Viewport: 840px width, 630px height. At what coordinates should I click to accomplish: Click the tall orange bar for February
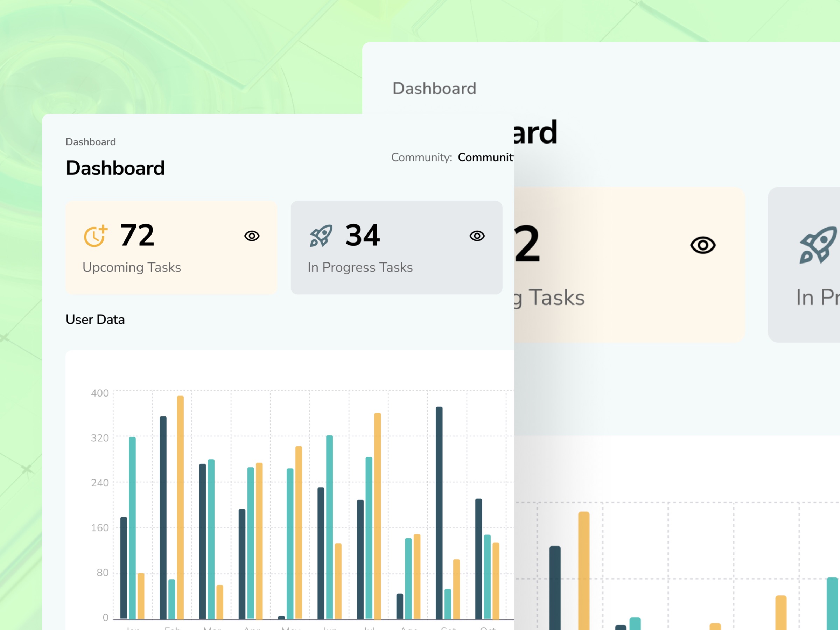(180, 507)
